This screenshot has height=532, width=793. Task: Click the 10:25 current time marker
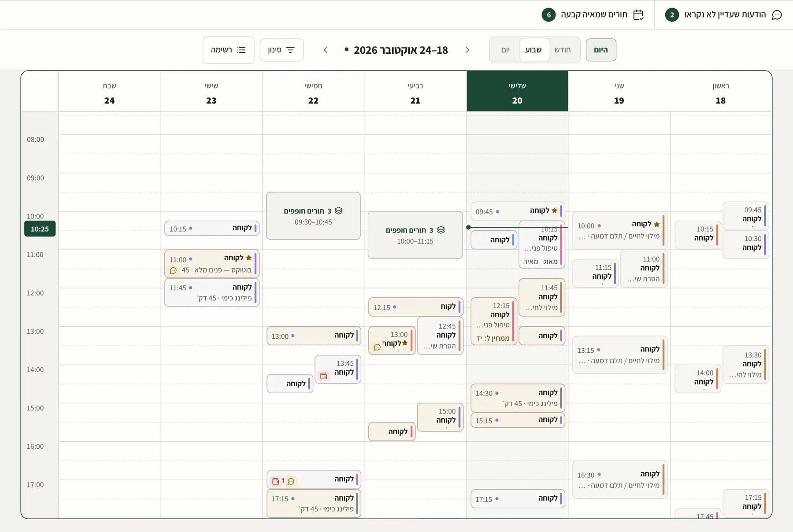(x=40, y=229)
